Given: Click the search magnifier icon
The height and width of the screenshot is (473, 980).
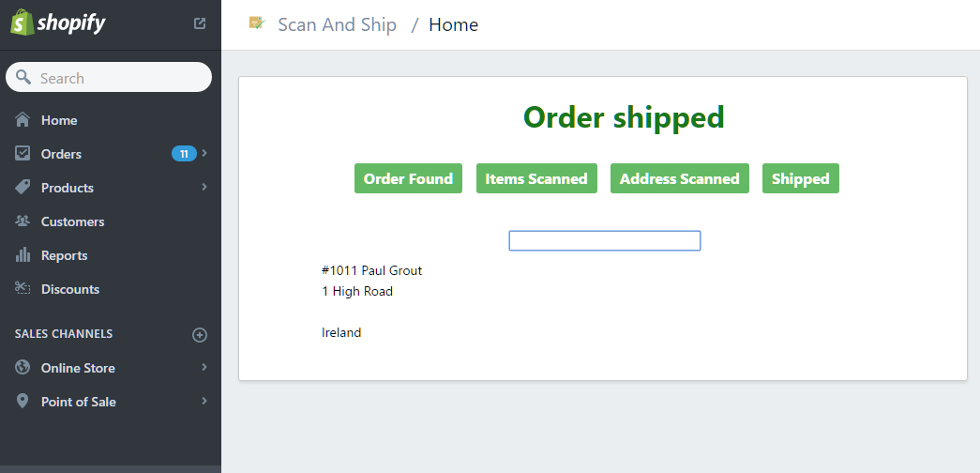Looking at the screenshot, I should [x=23, y=77].
